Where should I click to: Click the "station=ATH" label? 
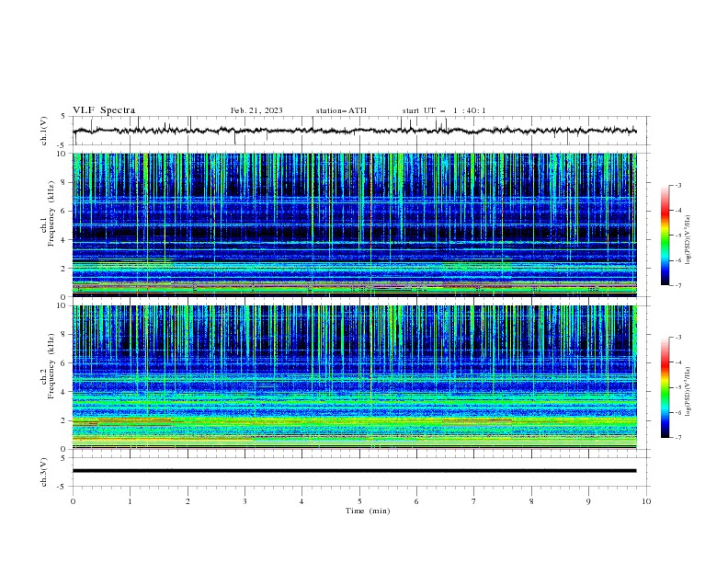[x=341, y=110]
